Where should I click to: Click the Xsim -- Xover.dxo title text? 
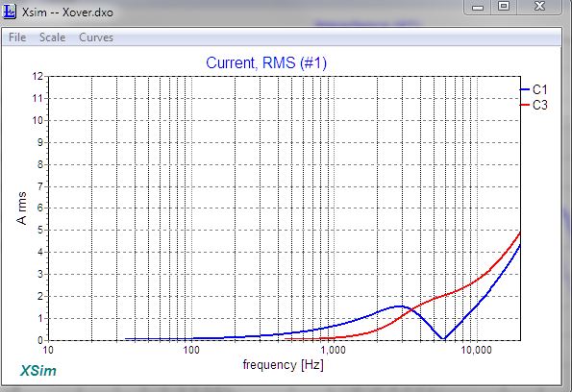tap(67, 12)
